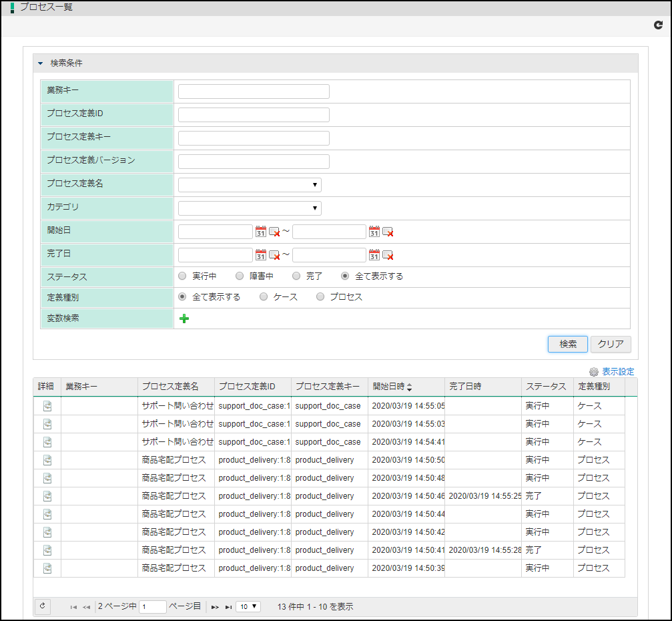
Task: Go to the next page of results
Action: [x=215, y=607]
